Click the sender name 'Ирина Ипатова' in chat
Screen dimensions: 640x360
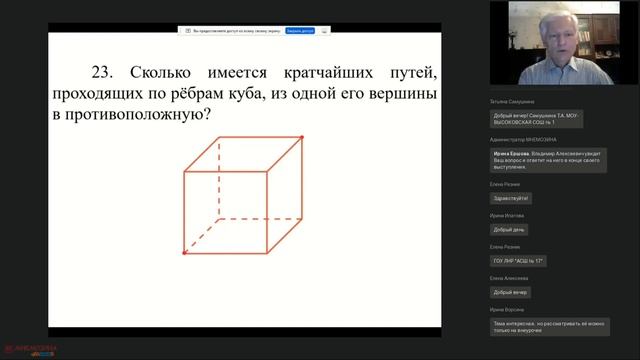[x=507, y=216]
